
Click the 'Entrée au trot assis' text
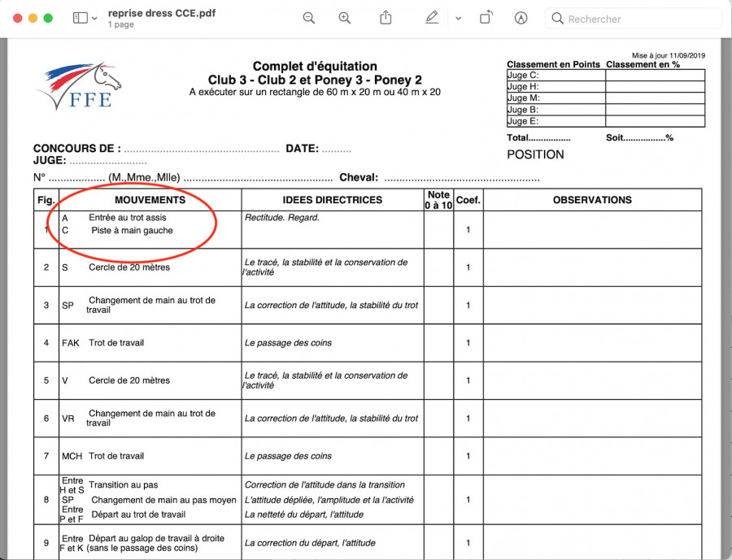128,218
